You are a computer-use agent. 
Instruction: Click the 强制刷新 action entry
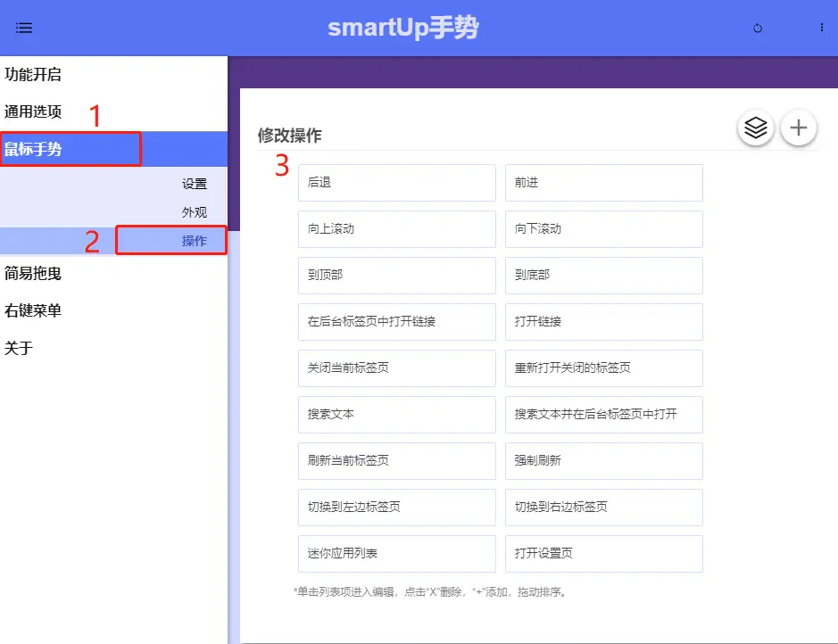click(x=604, y=461)
